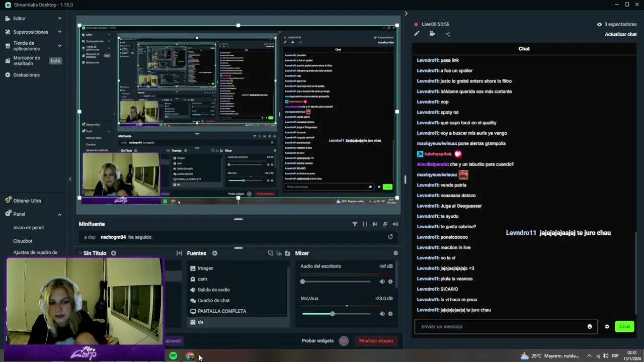Toggle the Fuentes studio mode icon
The image size is (644, 362).
(279, 253)
